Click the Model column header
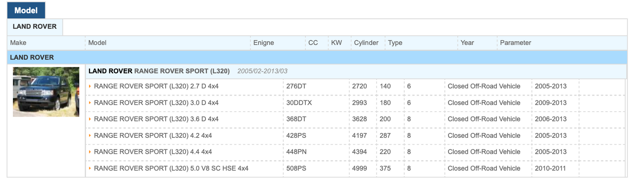Viewport: 644px width, 189px height. (97, 43)
